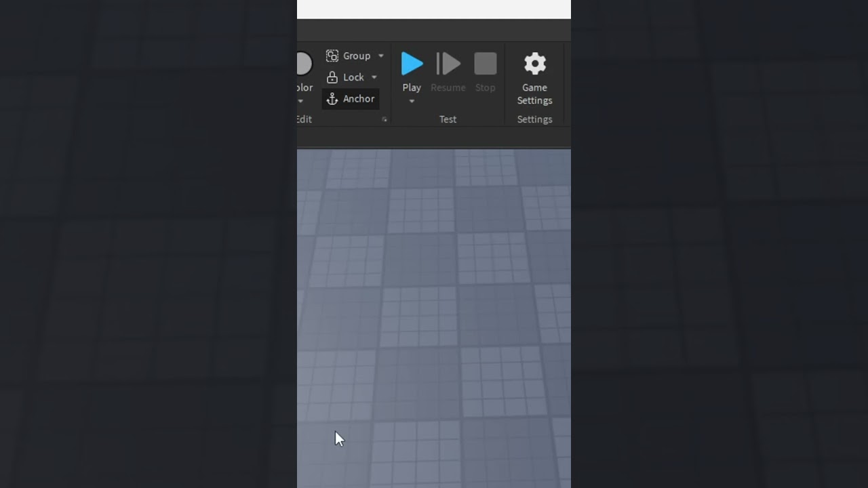Toggle the Anchor button

pos(351,99)
